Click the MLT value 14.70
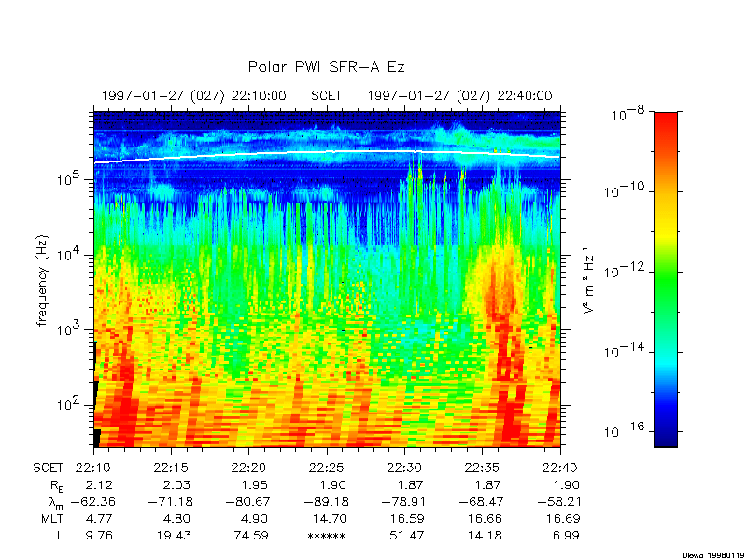747x560 pixels. coord(326,519)
